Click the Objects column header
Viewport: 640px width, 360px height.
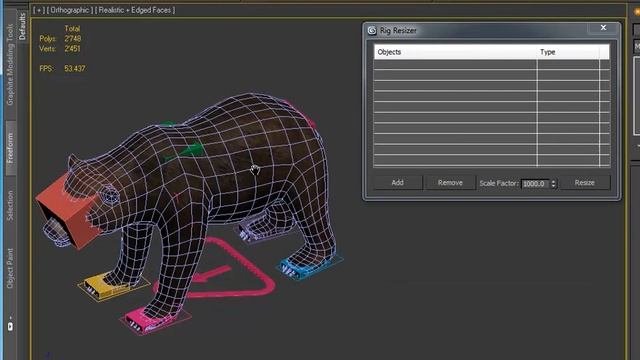coord(456,52)
